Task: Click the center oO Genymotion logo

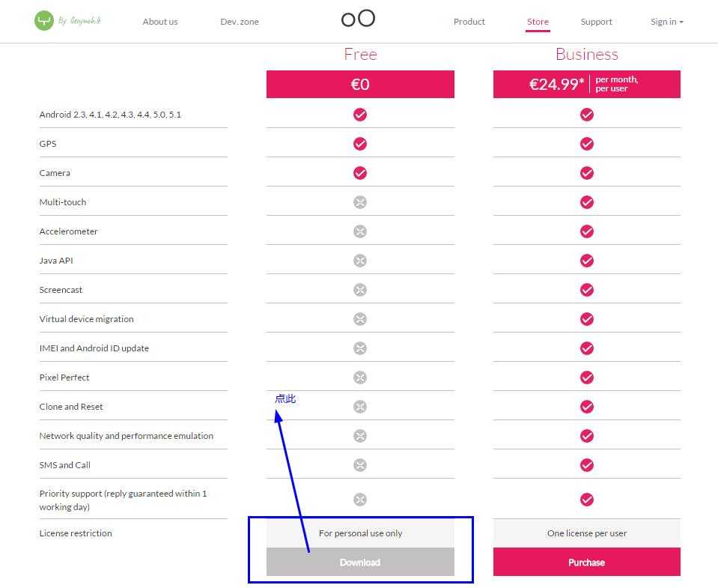Action: [x=358, y=18]
